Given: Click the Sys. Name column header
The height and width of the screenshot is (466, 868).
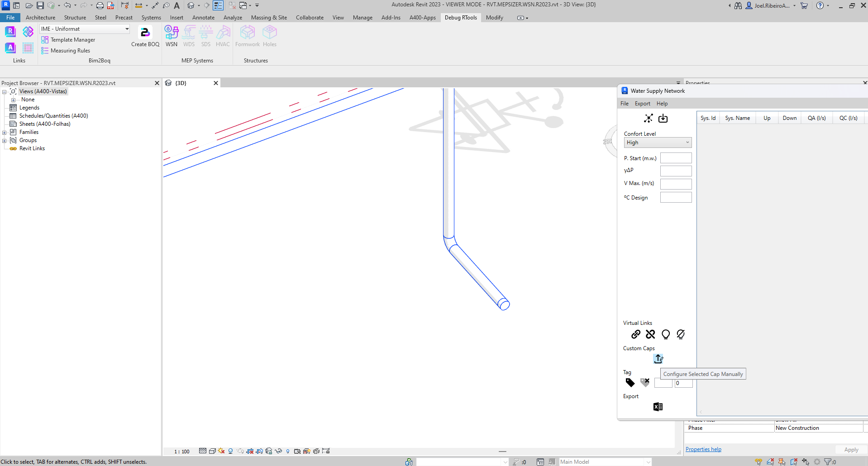Looking at the screenshot, I should pos(737,118).
